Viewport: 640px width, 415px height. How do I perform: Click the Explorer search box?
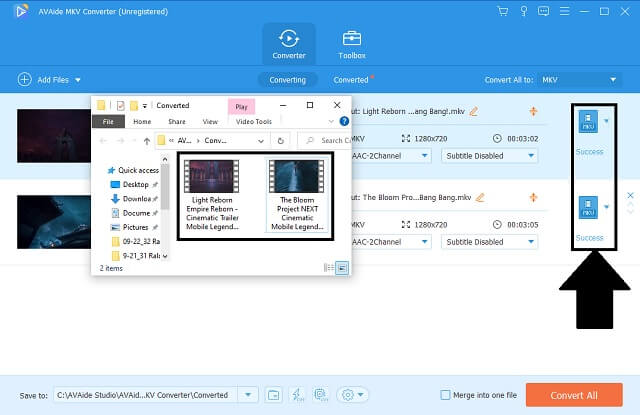tap(327, 140)
